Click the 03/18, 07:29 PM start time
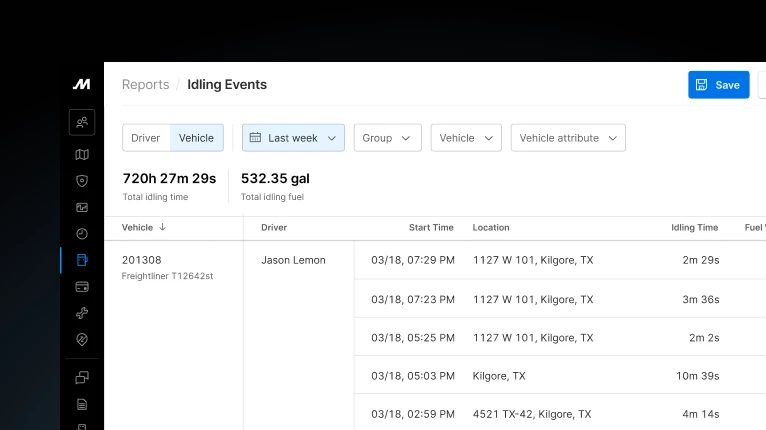Image resolution: width=766 pixels, height=430 pixels. 413,260
